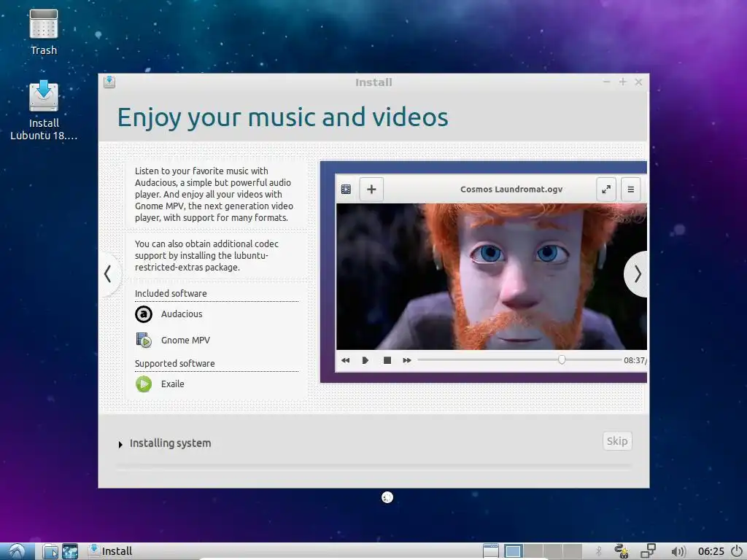Click the installation progress bar
Viewport: 747px width, 560px height.
coord(373,467)
